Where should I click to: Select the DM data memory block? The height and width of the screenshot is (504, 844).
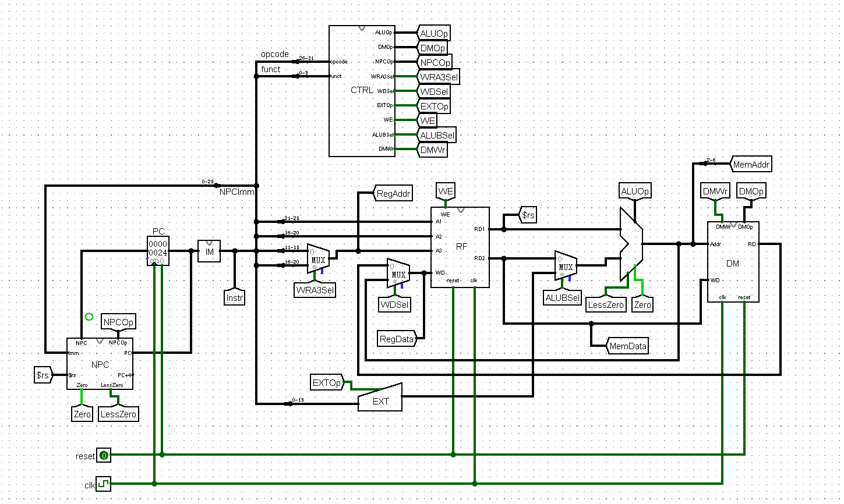[733, 262]
